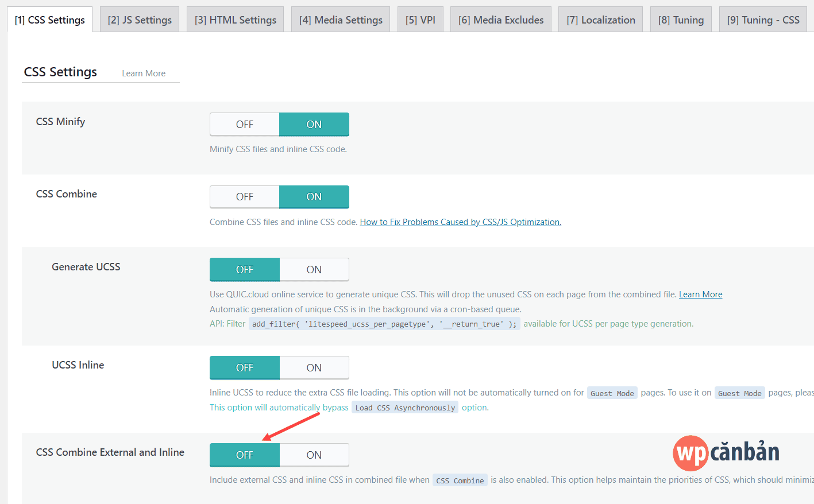The height and width of the screenshot is (504, 814).
Task: Click the 'Minify CSS files and inline CSS code.' description
Action: [279, 149]
